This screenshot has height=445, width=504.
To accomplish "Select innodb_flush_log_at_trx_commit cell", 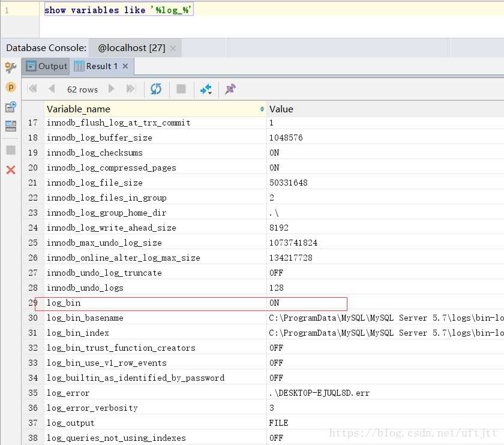I will click(155, 123).
